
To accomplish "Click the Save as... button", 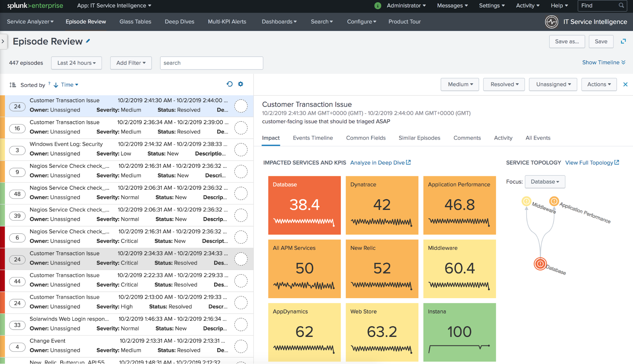I will point(567,41).
